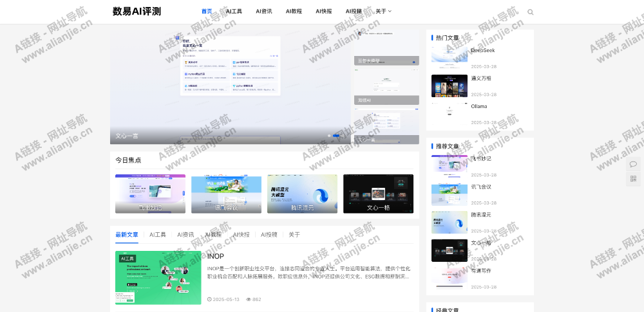The width and height of the screenshot is (644, 312).
Task: Click the 有道写作 thumbnail in 推荐文章
Action: pos(450,278)
